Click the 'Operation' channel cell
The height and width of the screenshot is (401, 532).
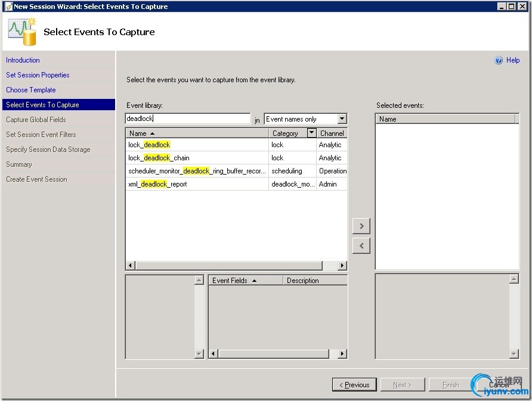coord(333,171)
